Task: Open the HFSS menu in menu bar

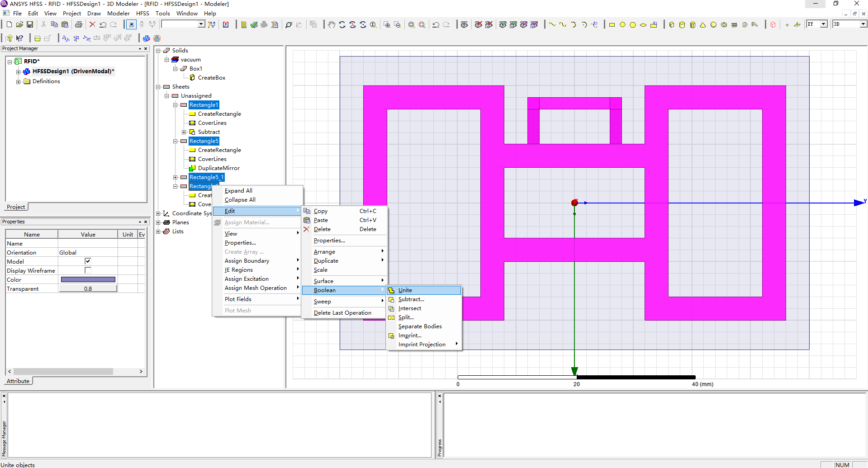Action: [142, 14]
